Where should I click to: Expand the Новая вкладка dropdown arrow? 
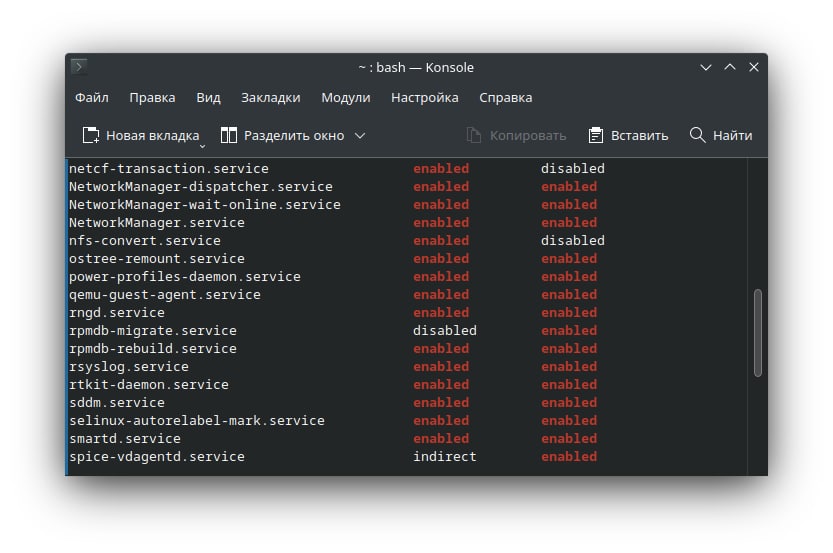pyautogui.click(x=201, y=140)
